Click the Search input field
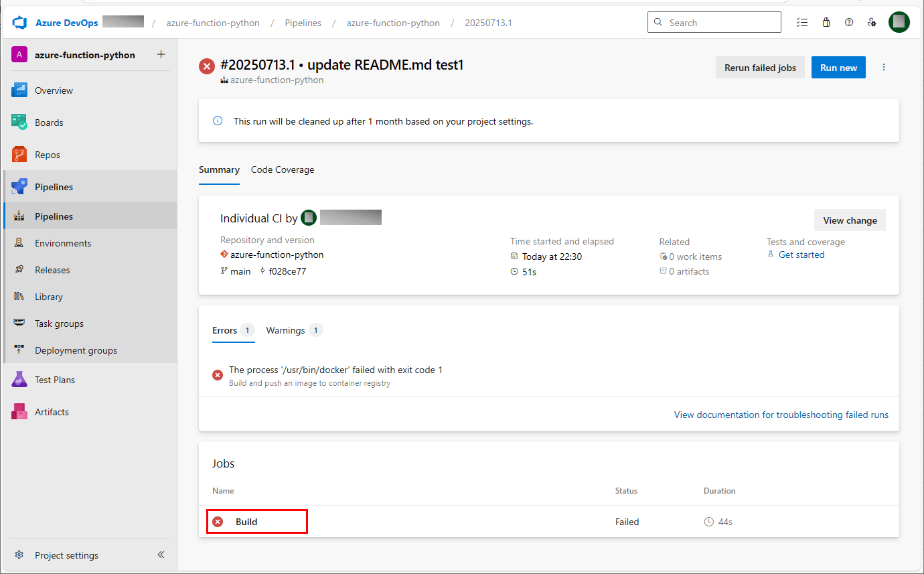 tap(714, 22)
